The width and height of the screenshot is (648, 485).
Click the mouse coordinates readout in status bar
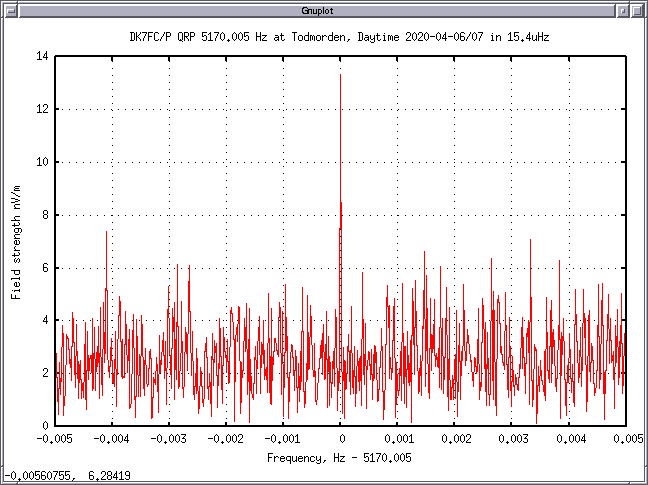click(x=66, y=476)
